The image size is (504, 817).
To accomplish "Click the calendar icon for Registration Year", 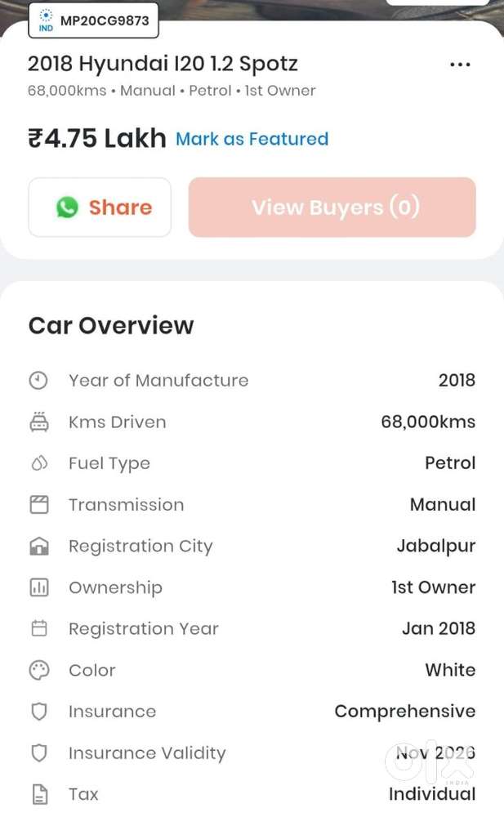I will click(38, 628).
